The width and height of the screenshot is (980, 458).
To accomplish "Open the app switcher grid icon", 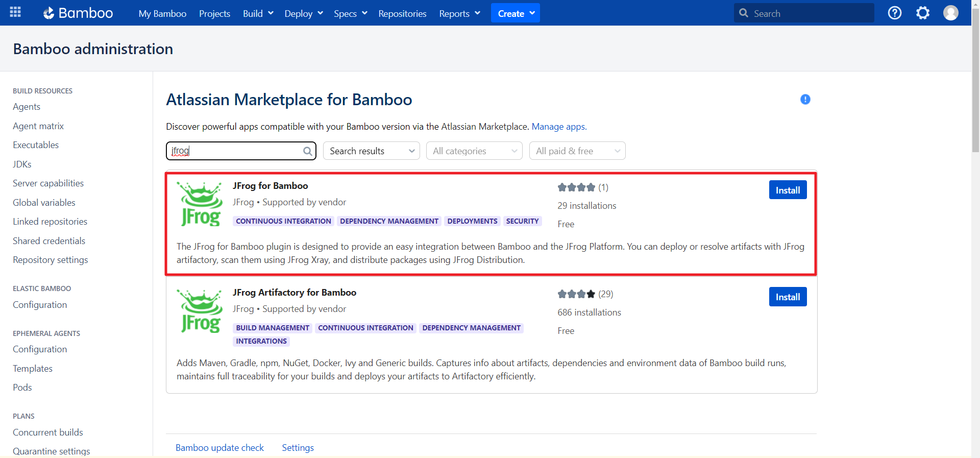I will 15,12.
